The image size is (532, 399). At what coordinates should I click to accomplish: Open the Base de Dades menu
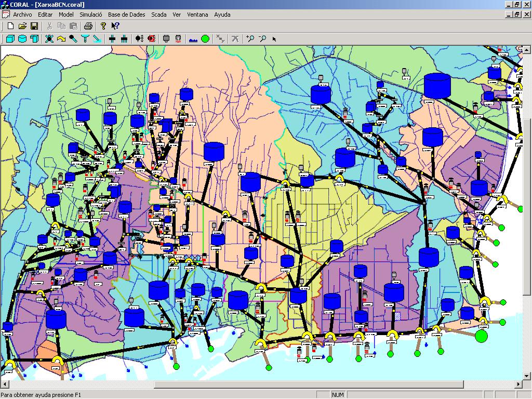tap(126, 15)
